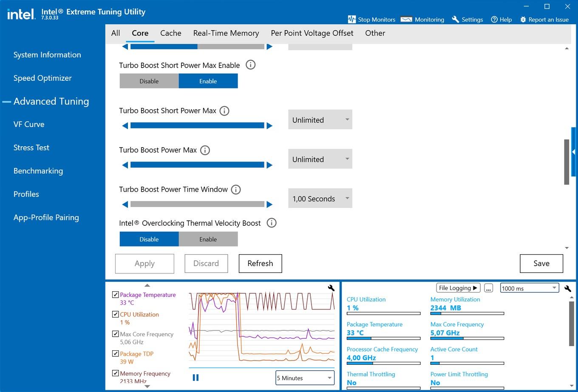Increase Turbo Boost Short Power Max with right arrow
The width and height of the screenshot is (578, 392).
[x=269, y=126]
